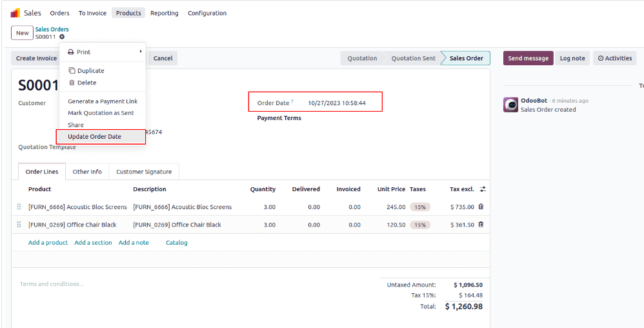Screen dimensions: 644x328
Task: Open column settings icon beside Tax excl.
Action: tap(483, 189)
